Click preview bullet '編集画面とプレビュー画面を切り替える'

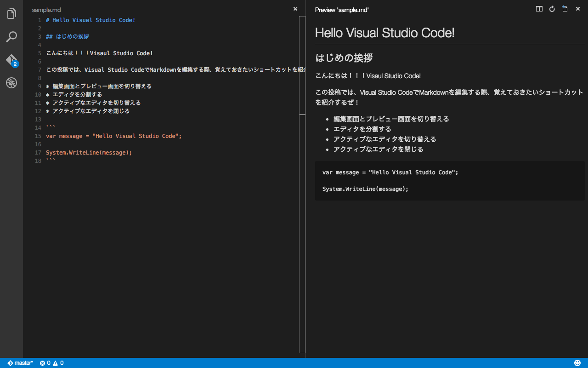pyautogui.click(x=391, y=119)
